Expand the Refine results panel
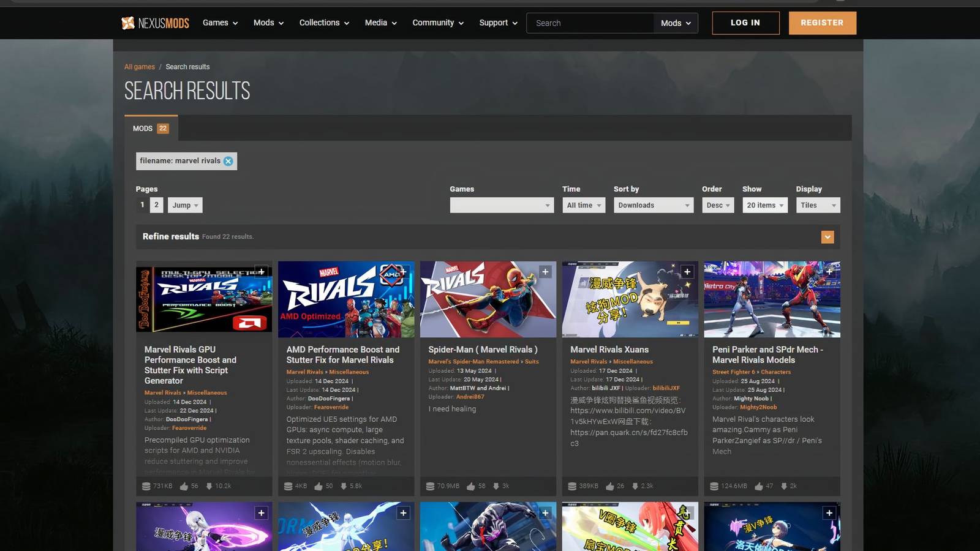Image resolution: width=980 pixels, height=551 pixels. pyautogui.click(x=827, y=237)
